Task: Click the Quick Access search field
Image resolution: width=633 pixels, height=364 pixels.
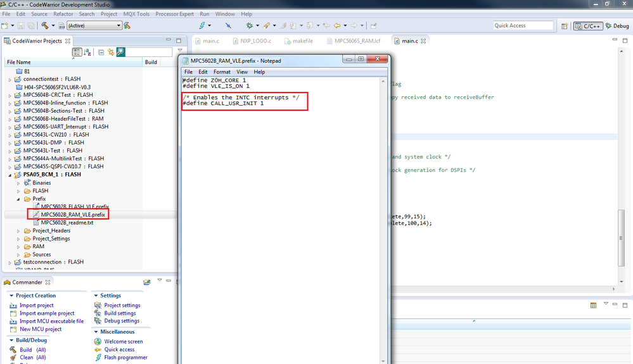Action: coord(523,25)
